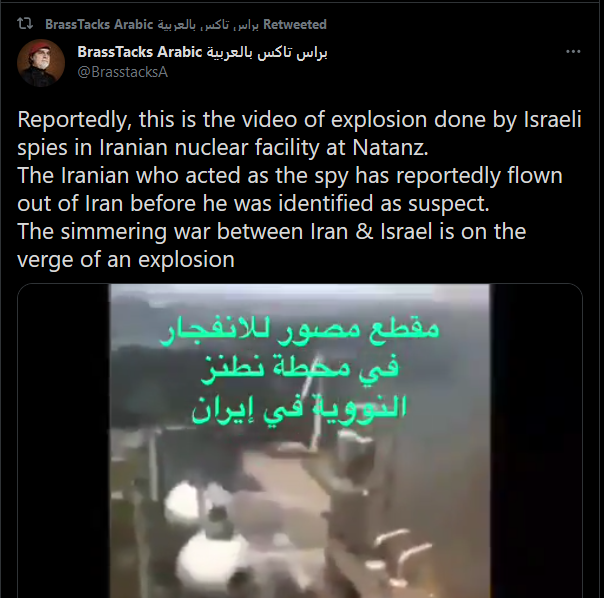
Task: Open the three-dot more options menu
Action: point(573,51)
